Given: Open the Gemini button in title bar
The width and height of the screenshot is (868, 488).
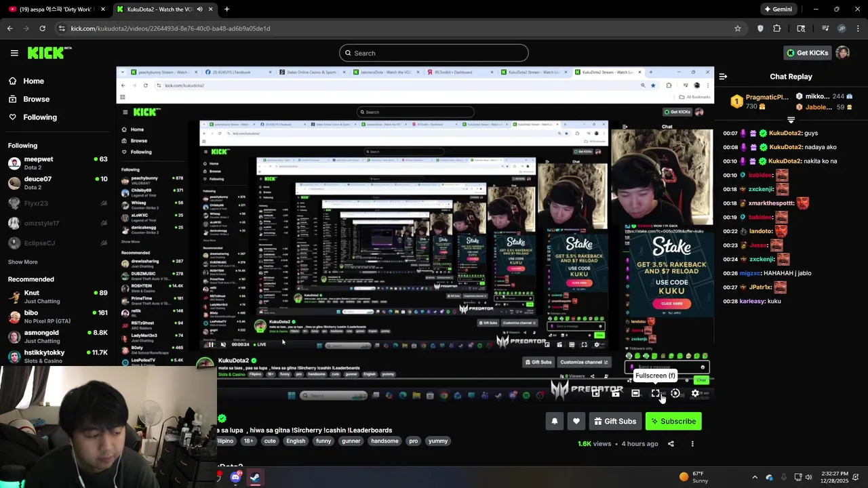Looking at the screenshot, I should click(778, 9).
